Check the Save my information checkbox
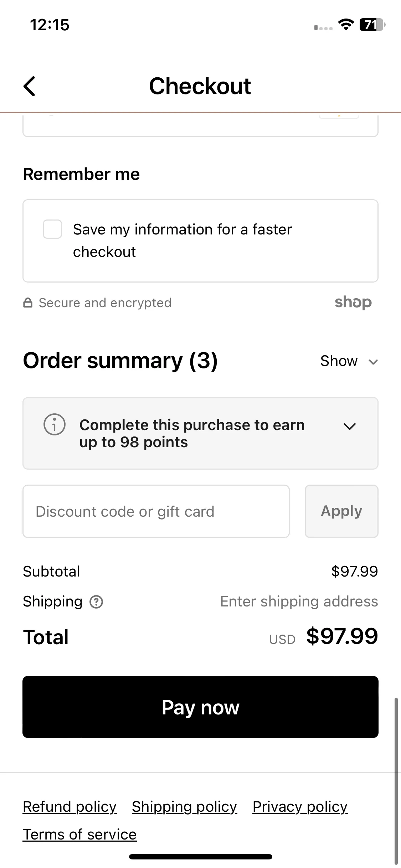 point(52,229)
